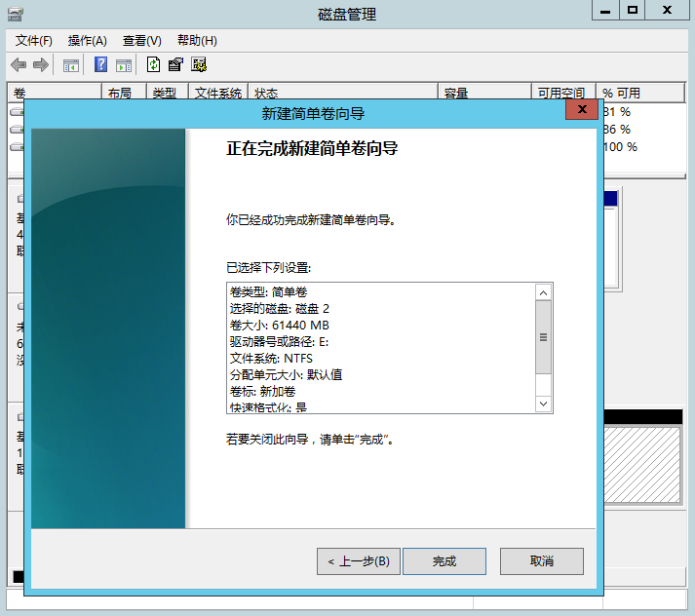Click the 完成 button to finish wizard
This screenshot has height=616, width=695.
pyautogui.click(x=444, y=561)
